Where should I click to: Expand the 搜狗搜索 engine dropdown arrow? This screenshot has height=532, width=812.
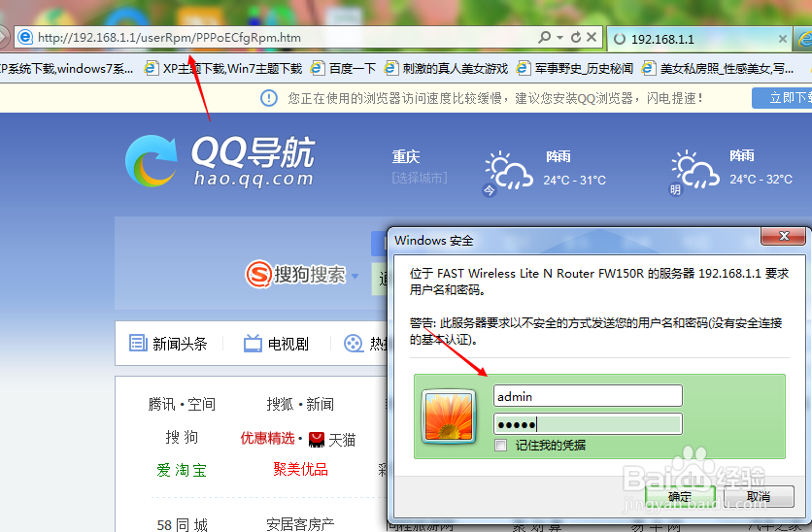click(x=355, y=276)
